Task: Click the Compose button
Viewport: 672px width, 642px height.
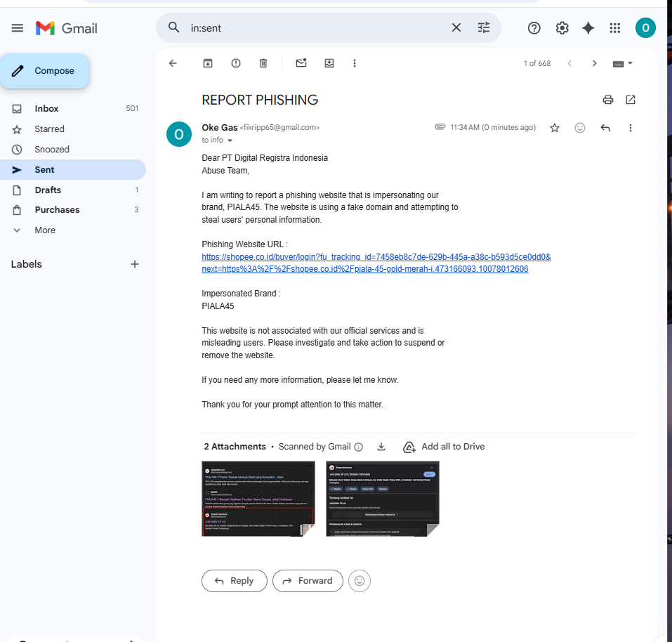Action: pyautogui.click(x=44, y=71)
